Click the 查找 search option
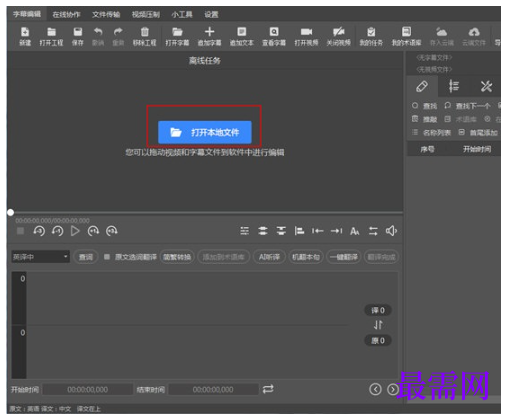This screenshot has height=417, width=508. [424, 106]
